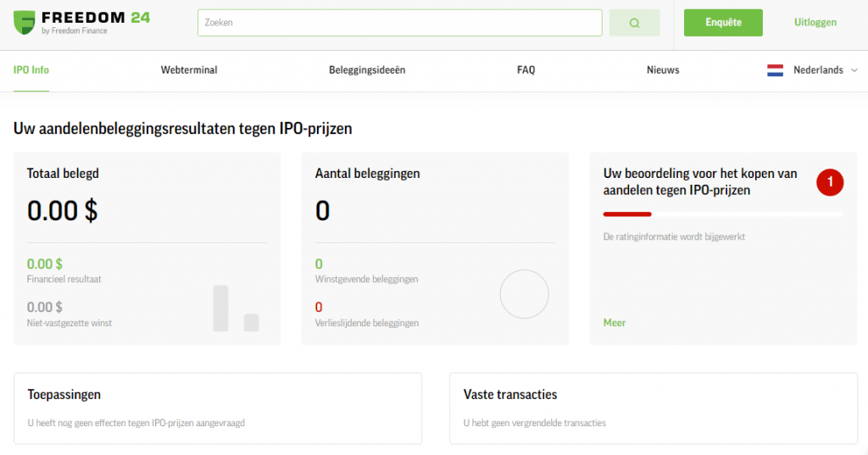Click the Freedom 24 shield logo
The image size is (868, 455).
click(x=25, y=22)
